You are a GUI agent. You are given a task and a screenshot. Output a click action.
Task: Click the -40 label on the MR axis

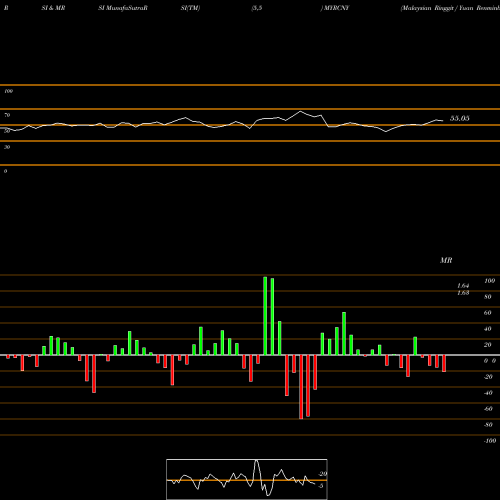pos(488,393)
